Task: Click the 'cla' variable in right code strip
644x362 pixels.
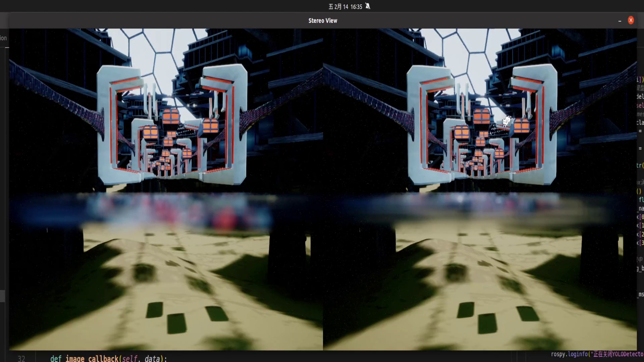Action: click(x=639, y=122)
